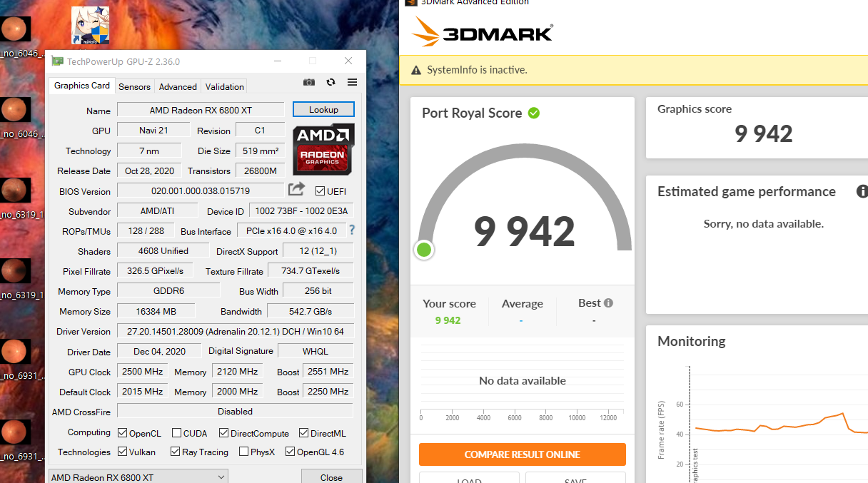Click the Your score 9 942 value
The image size is (868, 483).
pyautogui.click(x=448, y=320)
